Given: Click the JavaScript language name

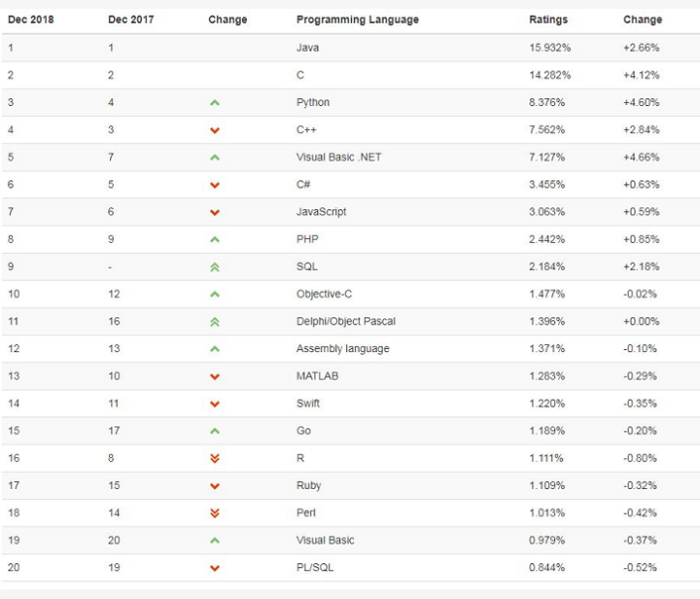Looking at the screenshot, I should click(320, 212).
